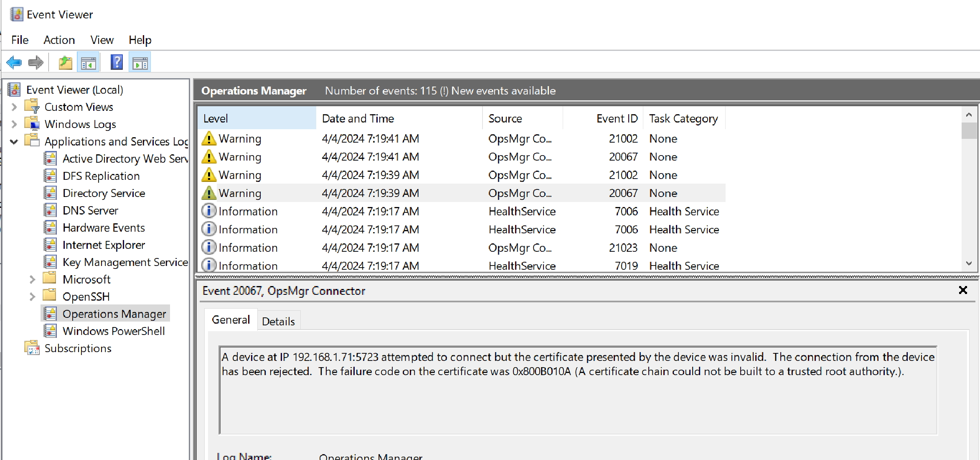Switch to the Details tab
This screenshot has width=980, height=460.
pos(278,321)
